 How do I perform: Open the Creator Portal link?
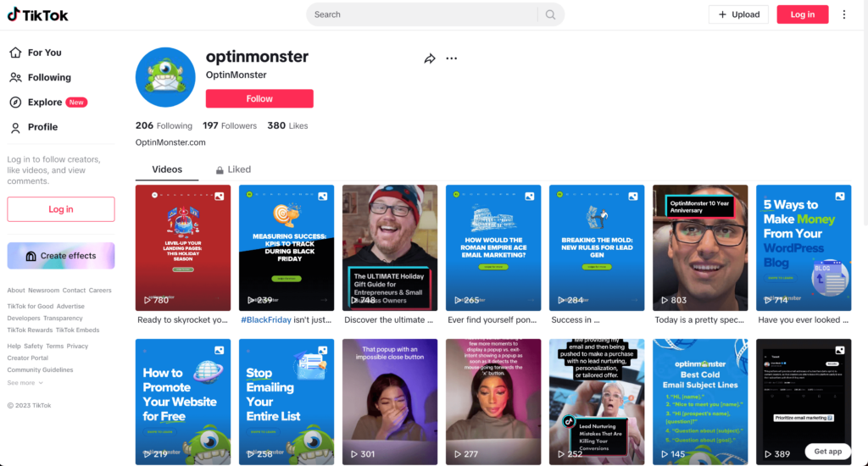(28, 358)
